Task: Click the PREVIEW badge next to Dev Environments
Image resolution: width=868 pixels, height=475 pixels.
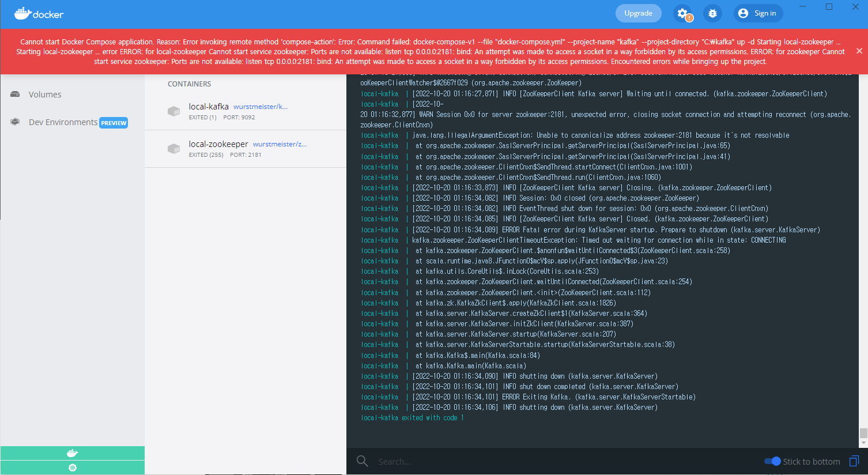Action: tap(114, 123)
